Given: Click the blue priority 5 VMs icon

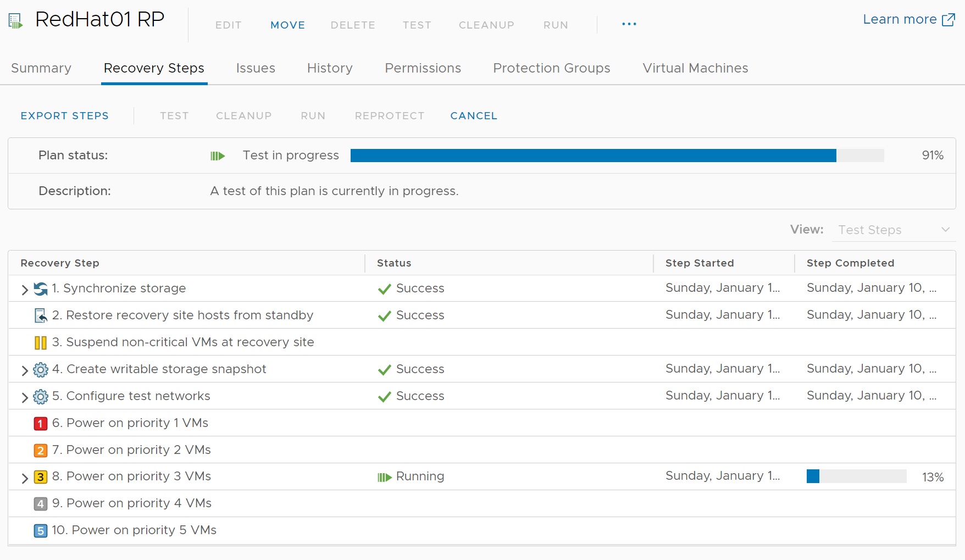Looking at the screenshot, I should [41, 530].
